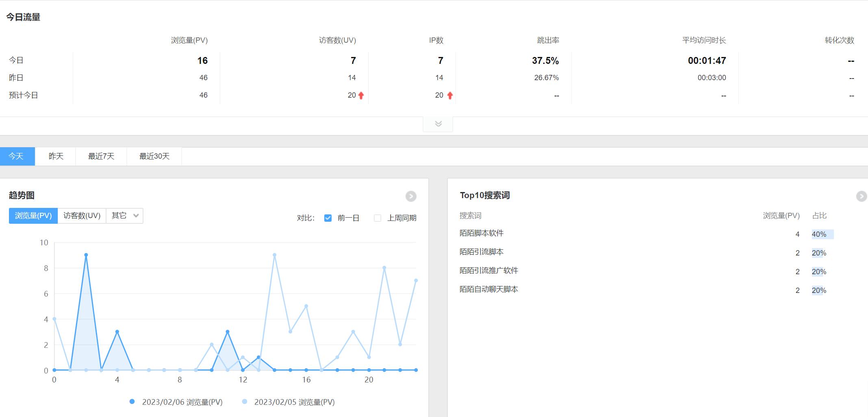The width and height of the screenshot is (868, 417).
Task: Open the 其它 metrics dropdown
Action: coord(125,216)
